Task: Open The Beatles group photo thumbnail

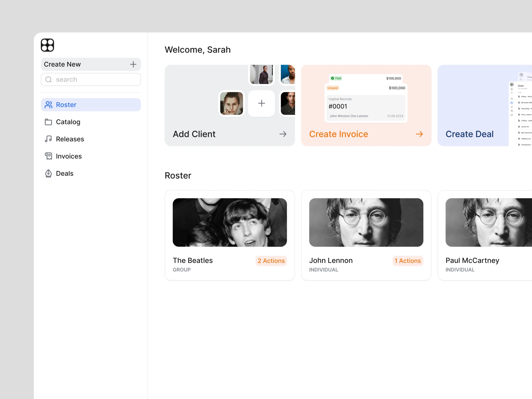Action: [230, 222]
